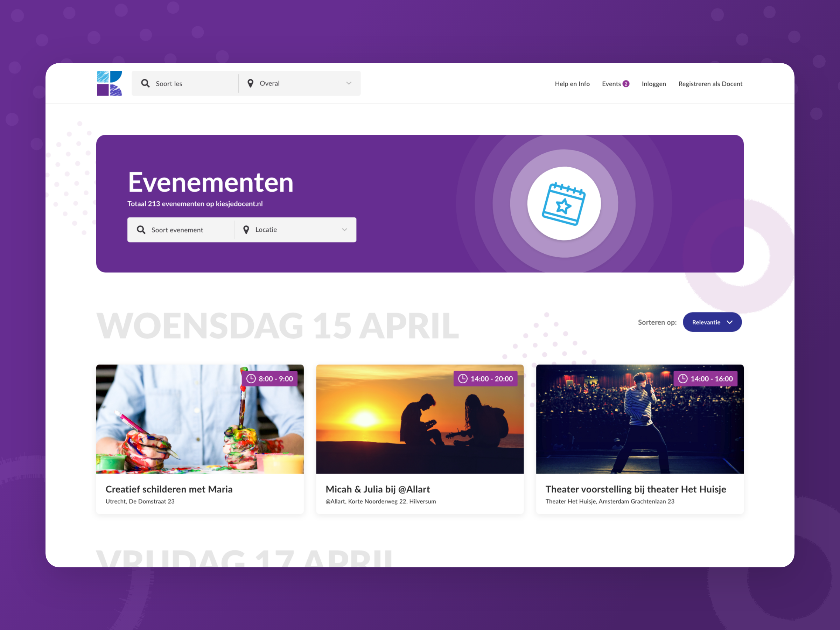
Task: Click the Evenementen heading
Action: (x=211, y=182)
